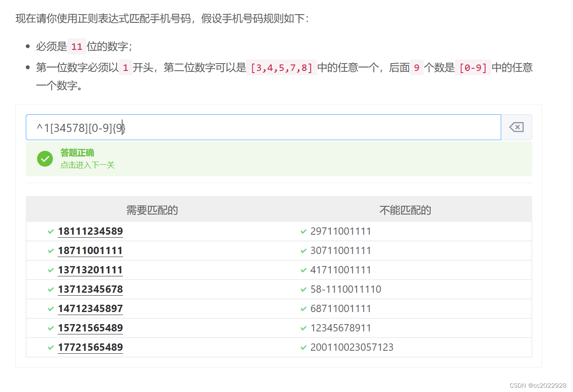
Task: Click the "不能匹配的" column header
Action: click(405, 210)
